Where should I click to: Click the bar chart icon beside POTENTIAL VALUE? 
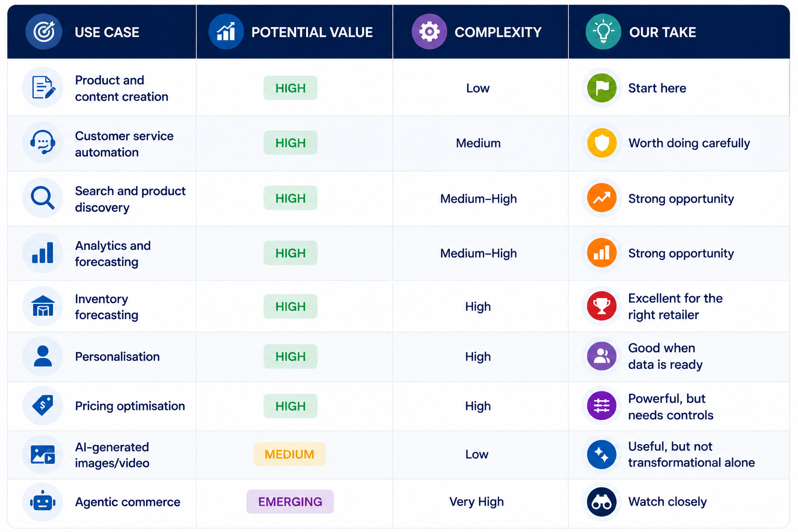tap(226, 32)
